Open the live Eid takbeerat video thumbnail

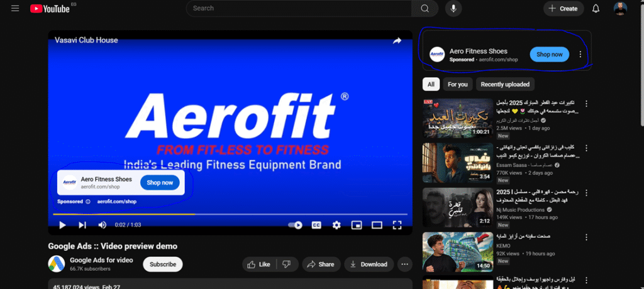coord(458,118)
